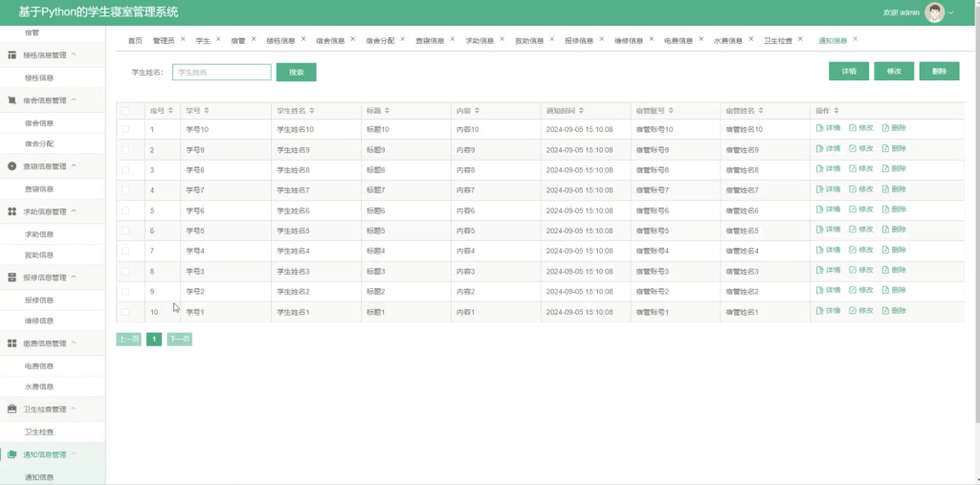Click 修改 edit icon for row 学号8

click(x=853, y=168)
